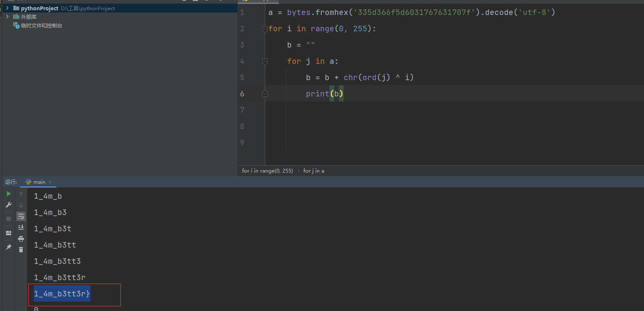Click console output '1_4m_b3t'
The height and width of the screenshot is (311, 644).
[53, 229]
